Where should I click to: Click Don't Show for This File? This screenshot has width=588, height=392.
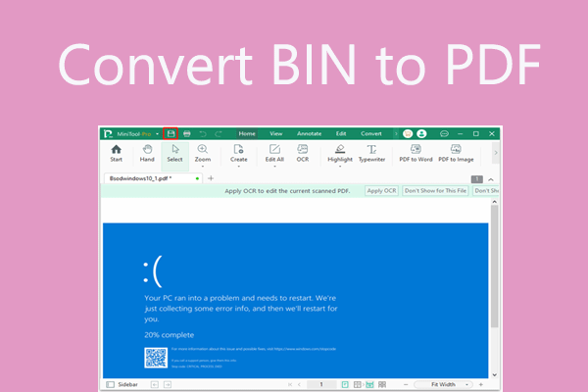435,190
